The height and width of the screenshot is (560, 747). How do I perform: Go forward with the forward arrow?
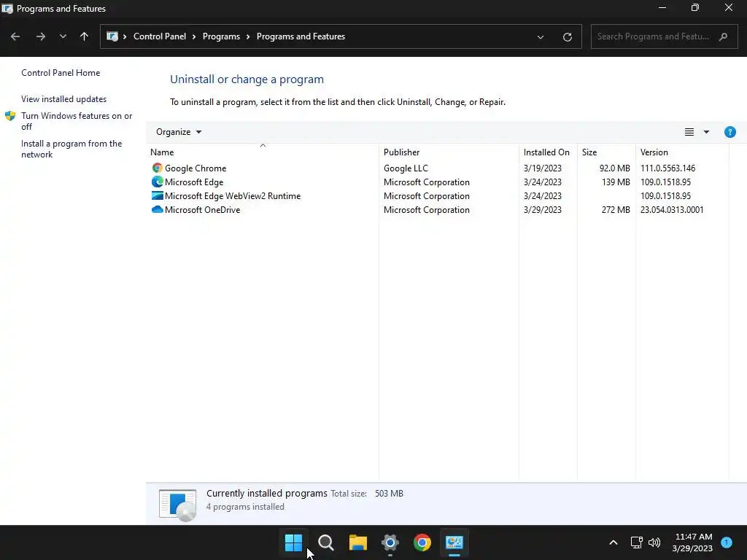coord(41,36)
